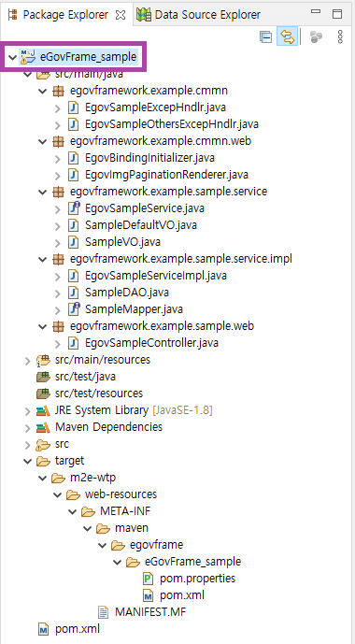Screen dimensions: 355x644
Task: Click Maven Dependencies library icon
Action: tap(43, 427)
